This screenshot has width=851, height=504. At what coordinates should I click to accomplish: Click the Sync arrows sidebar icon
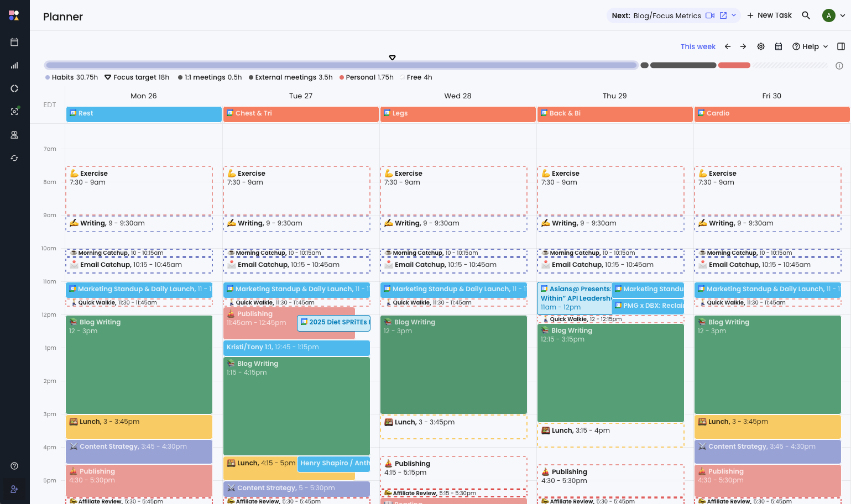click(14, 158)
